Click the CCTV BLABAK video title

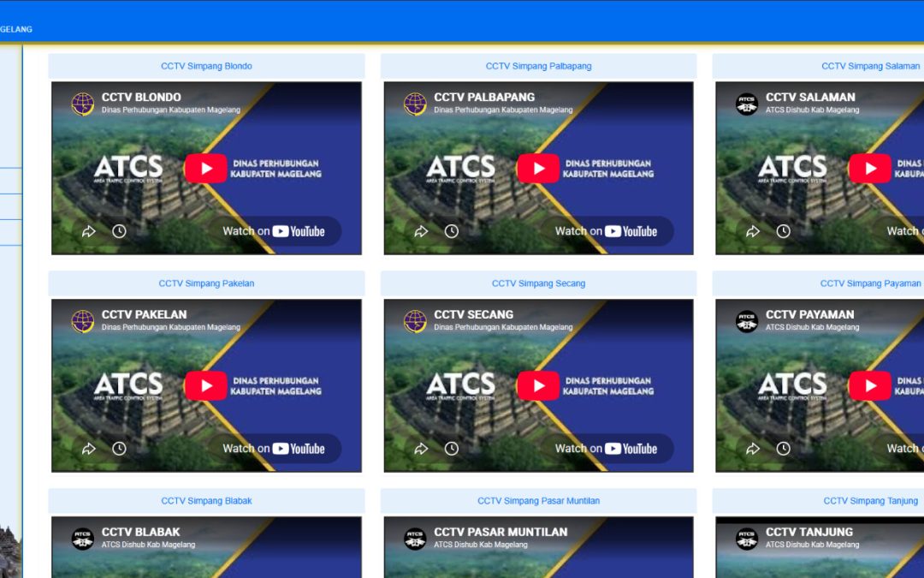coord(140,532)
